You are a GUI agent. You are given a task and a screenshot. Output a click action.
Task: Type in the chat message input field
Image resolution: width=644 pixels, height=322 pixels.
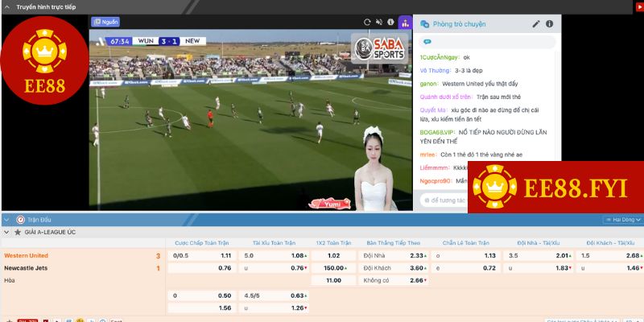click(x=444, y=200)
